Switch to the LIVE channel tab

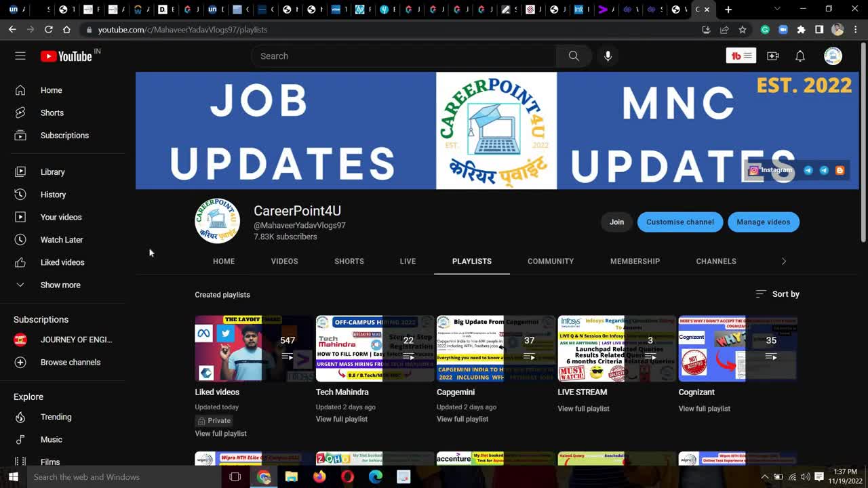tap(408, 261)
